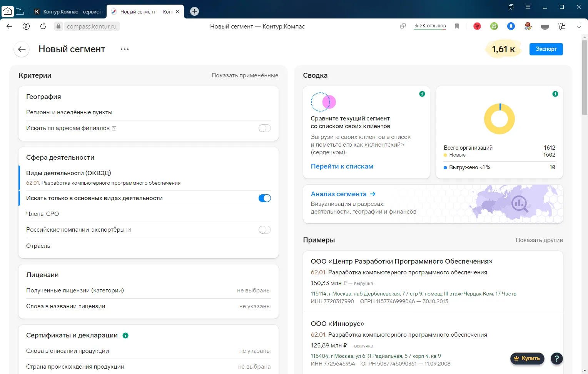The image size is (588, 374).
Task: Click the browser bookmarks panel icon in title bar
Action: point(511,7)
